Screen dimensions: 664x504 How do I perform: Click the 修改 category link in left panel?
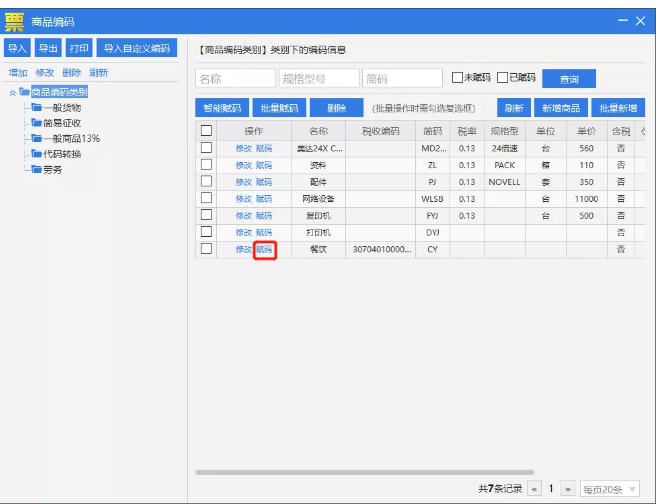[x=44, y=73]
